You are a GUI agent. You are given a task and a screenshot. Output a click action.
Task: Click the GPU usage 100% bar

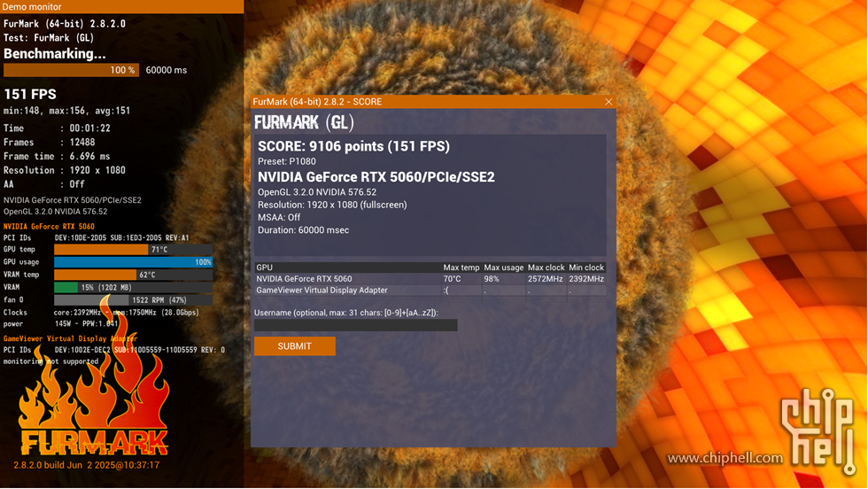point(134,262)
